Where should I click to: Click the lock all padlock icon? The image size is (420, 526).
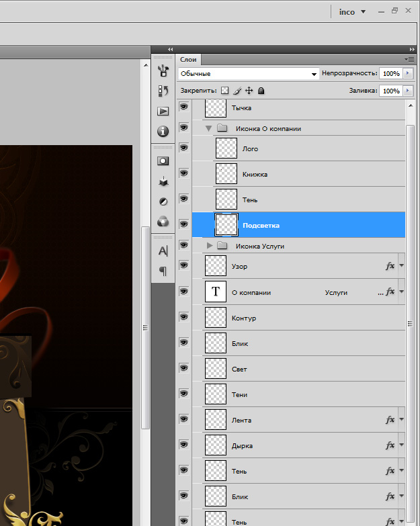click(261, 91)
